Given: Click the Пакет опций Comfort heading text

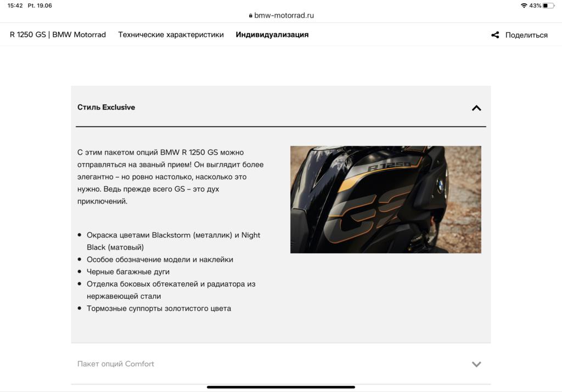Looking at the screenshot, I should coord(116,364).
